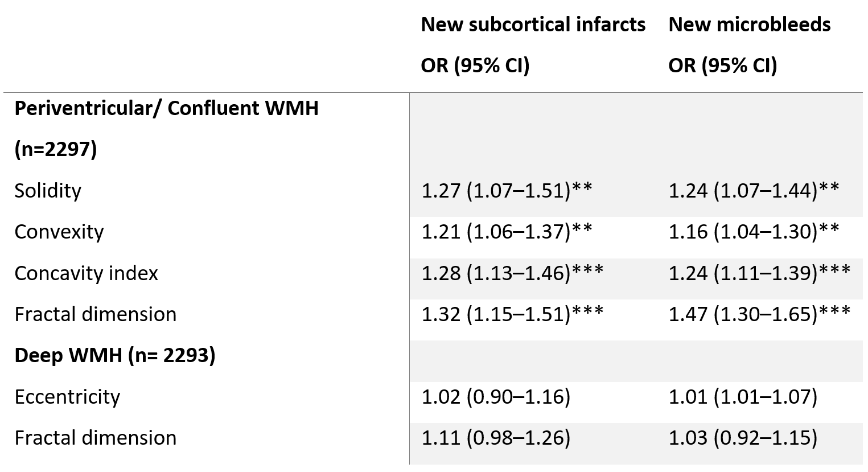Click the 1.11 (0.98–1.26) cell
The image size is (868, 472).
495,438
